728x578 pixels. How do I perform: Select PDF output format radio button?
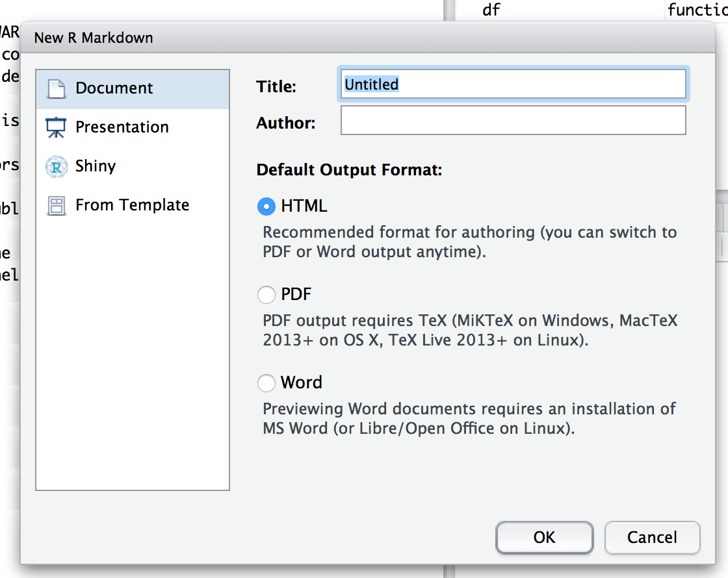pos(266,295)
